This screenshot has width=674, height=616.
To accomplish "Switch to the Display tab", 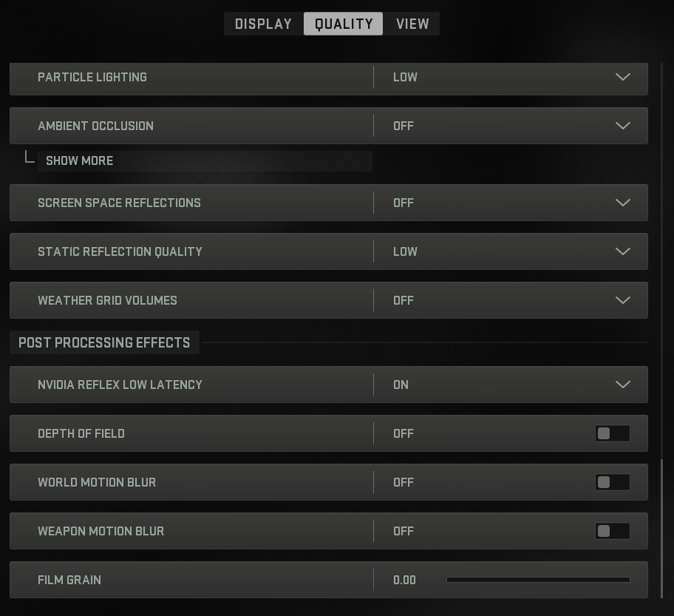I will pos(263,24).
